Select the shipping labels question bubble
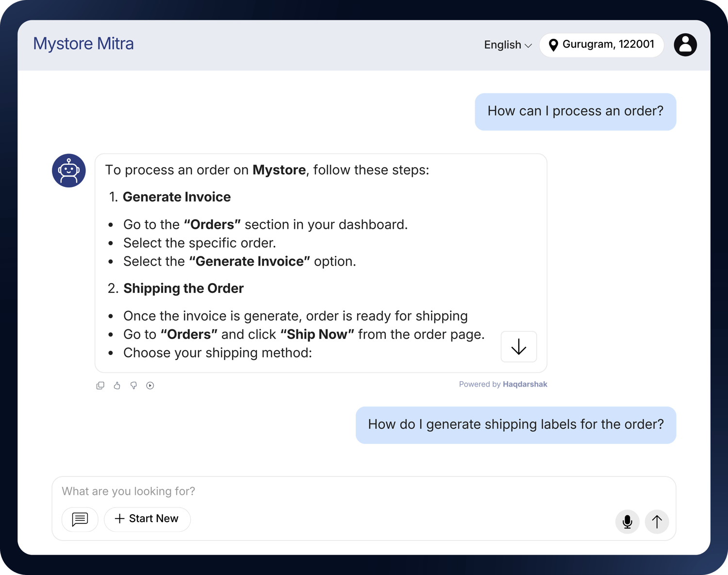This screenshot has width=728, height=575. pyautogui.click(x=515, y=424)
